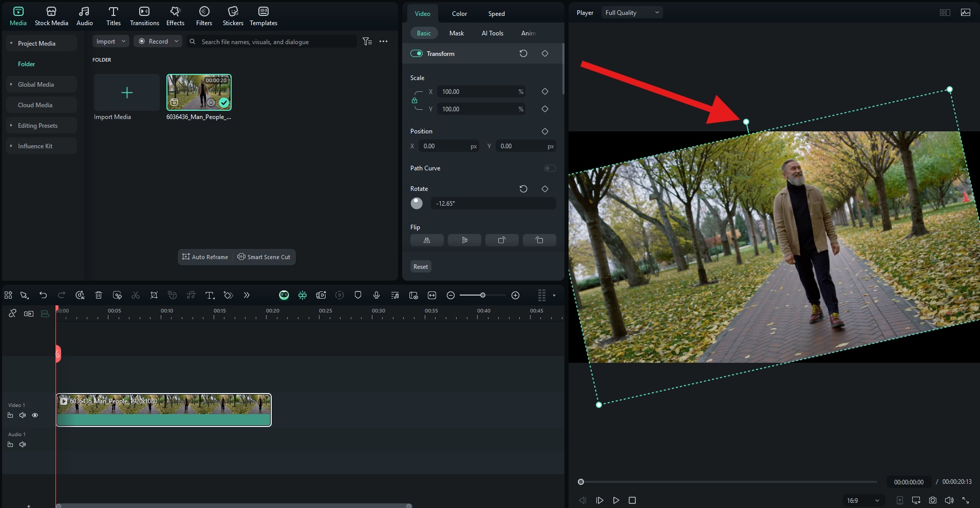Open the Record dropdown
This screenshot has height=508, width=980.
158,42
